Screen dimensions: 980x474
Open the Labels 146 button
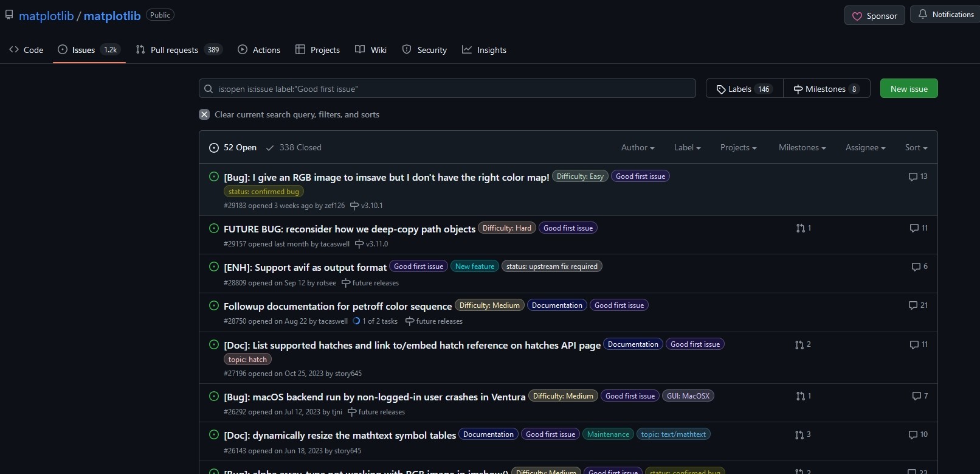coord(744,89)
